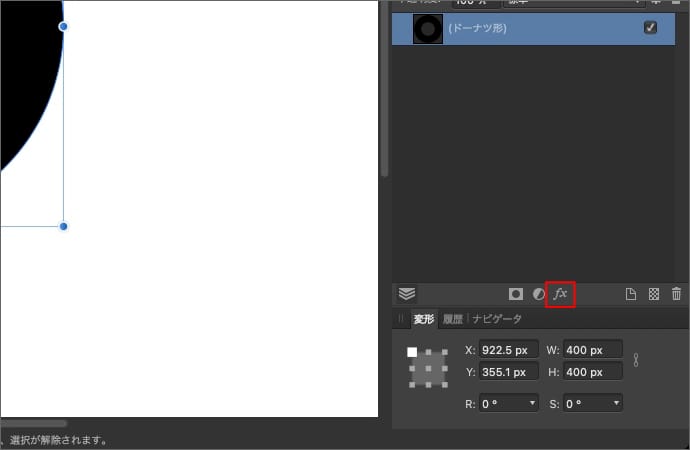Click the mask layer icon
The image size is (690, 450).
pyautogui.click(x=516, y=294)
